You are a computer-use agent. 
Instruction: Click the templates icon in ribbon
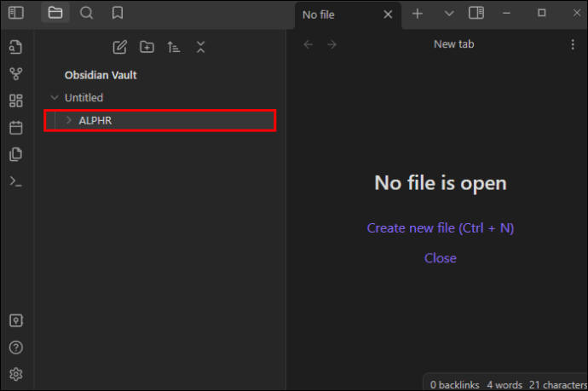[x=15, y=154]
